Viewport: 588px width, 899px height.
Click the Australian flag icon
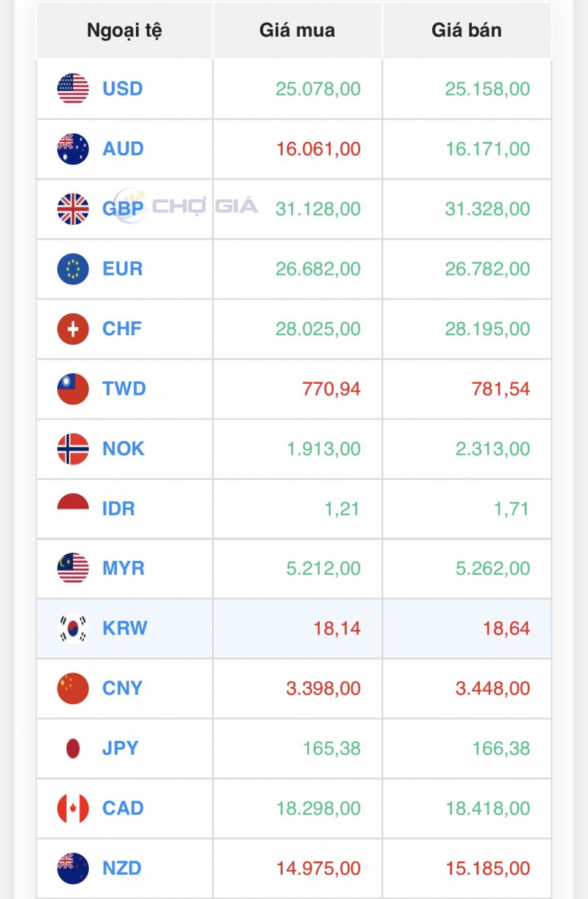tap(73, 149)
